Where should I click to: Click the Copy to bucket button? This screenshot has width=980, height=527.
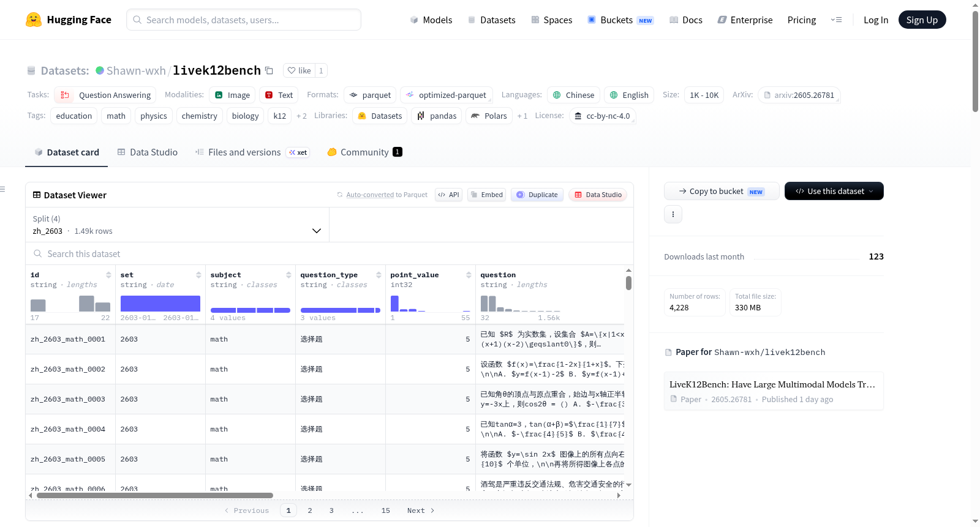[722, 191]
